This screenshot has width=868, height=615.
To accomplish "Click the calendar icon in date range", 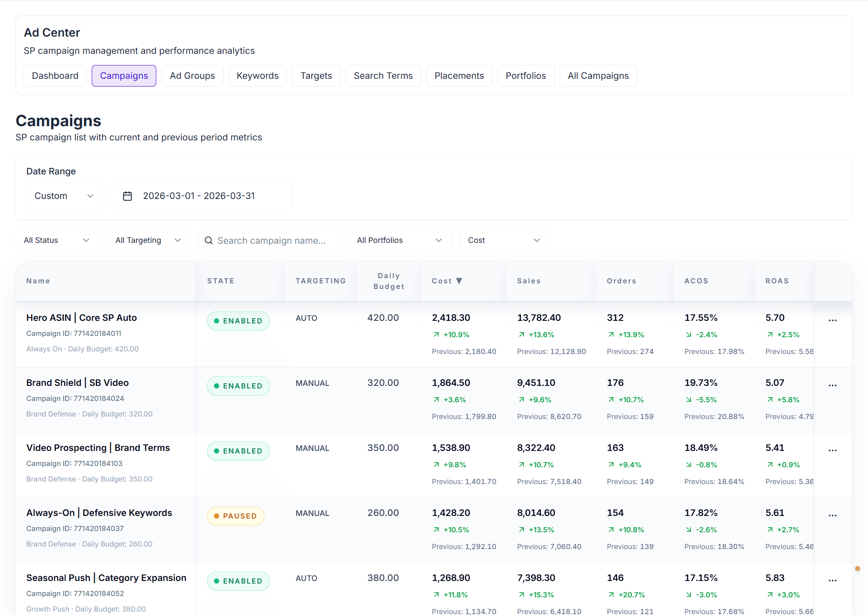I will (127, 196).
